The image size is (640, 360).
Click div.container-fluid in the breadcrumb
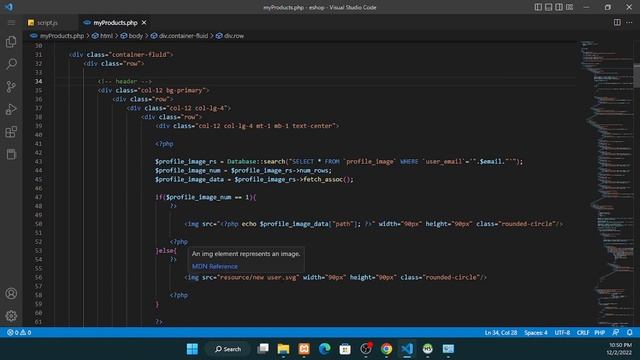(x=183, y=36)
